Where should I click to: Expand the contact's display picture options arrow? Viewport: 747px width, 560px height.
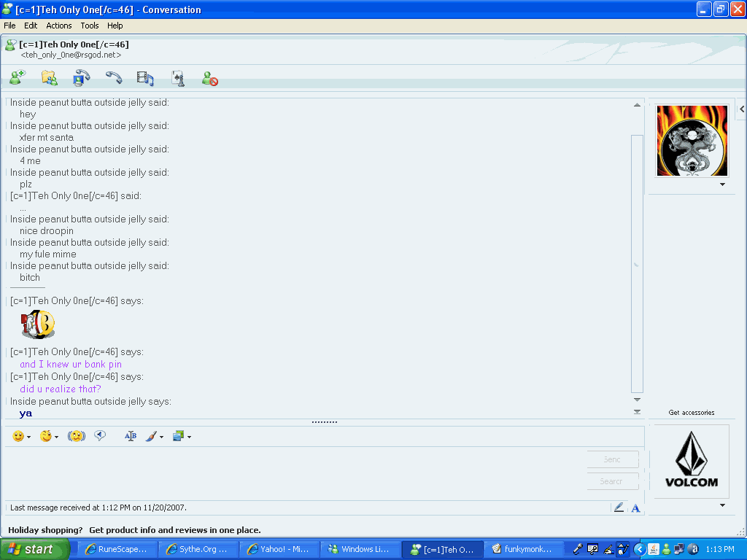tap(722, 184)
